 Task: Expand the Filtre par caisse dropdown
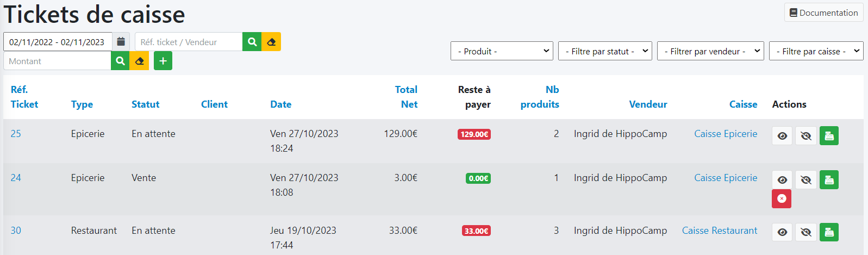[816, 51]
